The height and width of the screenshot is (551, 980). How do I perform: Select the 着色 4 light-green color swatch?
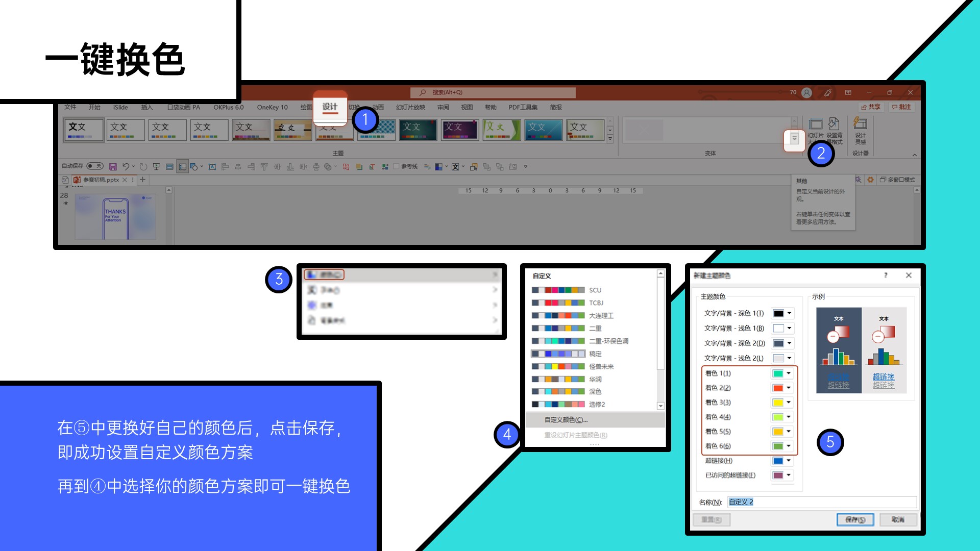[778, 417]
